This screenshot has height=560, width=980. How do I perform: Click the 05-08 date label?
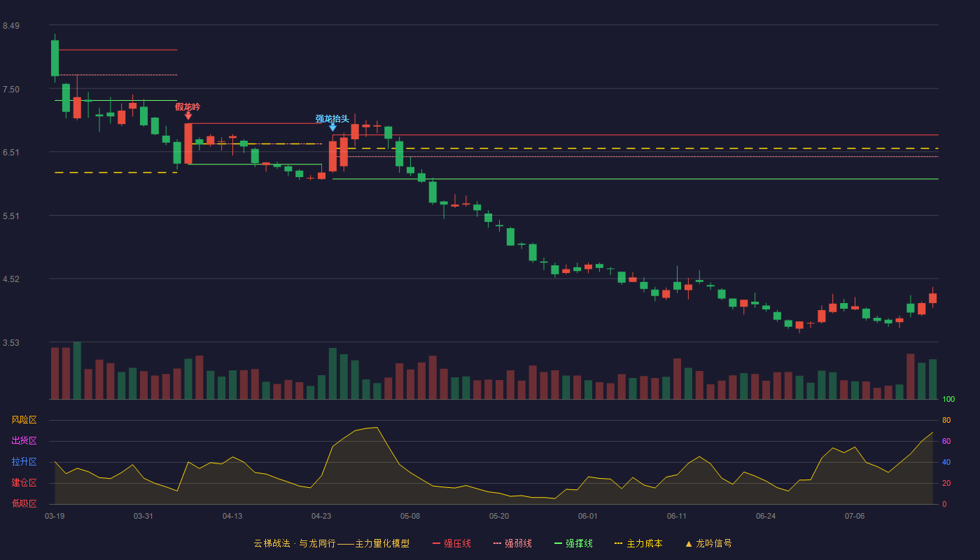(x=410, y=516)
